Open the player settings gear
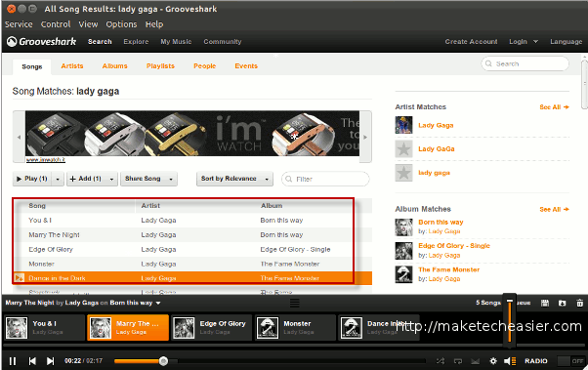 point(493,361)
